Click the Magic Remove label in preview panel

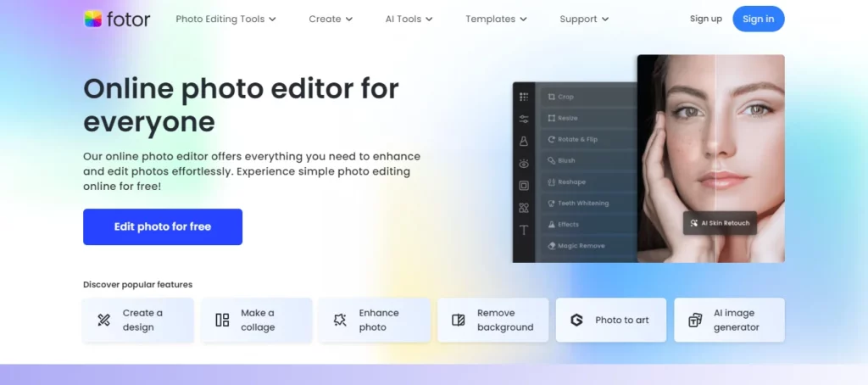tap(581, 246)
